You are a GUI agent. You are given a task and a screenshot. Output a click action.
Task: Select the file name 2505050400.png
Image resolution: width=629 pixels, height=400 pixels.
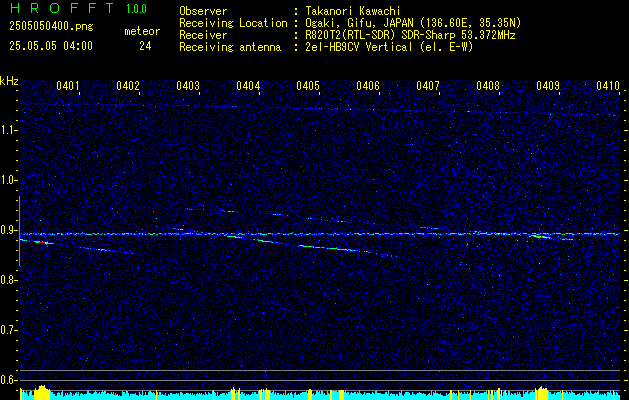51,26
